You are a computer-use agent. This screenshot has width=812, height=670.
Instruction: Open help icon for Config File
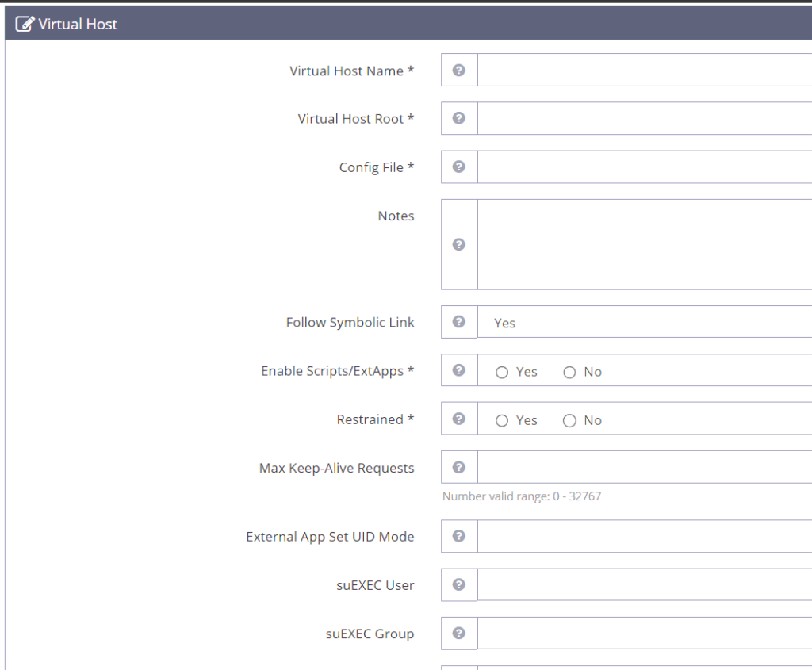tap(459, 167)
